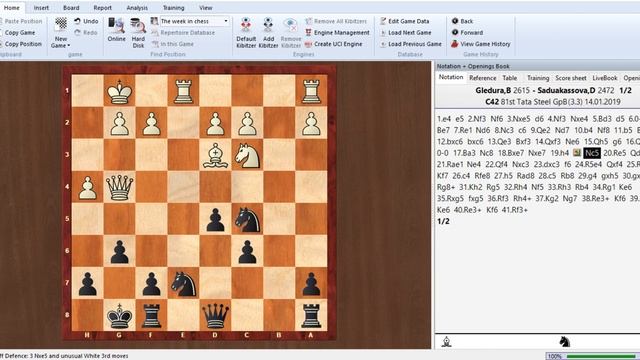Viewport: 640px width, 360px height.
Task: Click the white bishop on d3
Action: tap(215, 155)
